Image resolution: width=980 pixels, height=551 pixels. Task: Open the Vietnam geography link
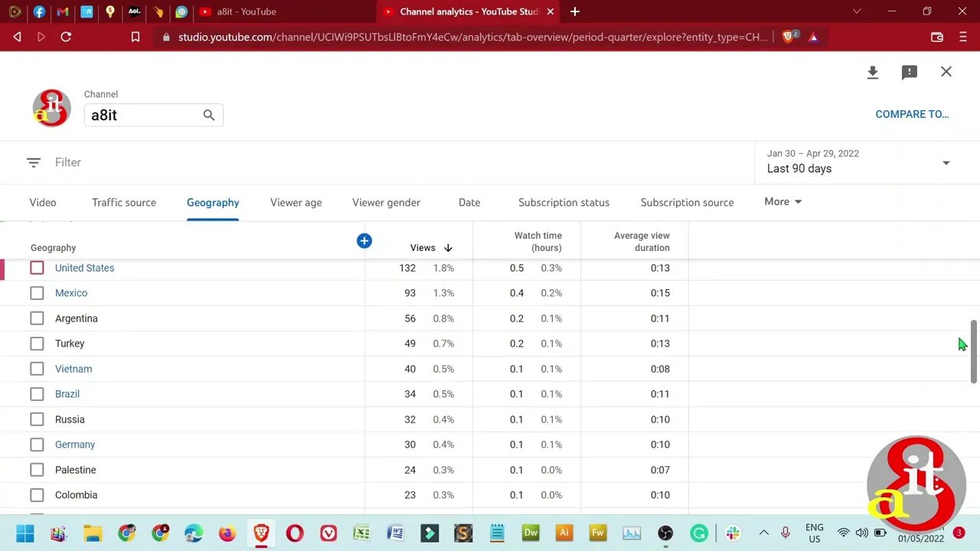[73, 369]
